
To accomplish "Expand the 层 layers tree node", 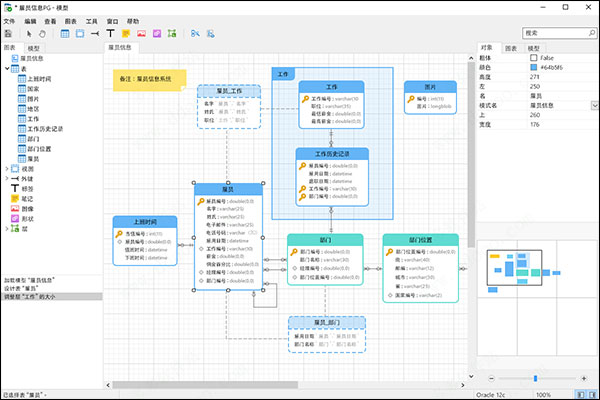I will (x=7, y=229).
